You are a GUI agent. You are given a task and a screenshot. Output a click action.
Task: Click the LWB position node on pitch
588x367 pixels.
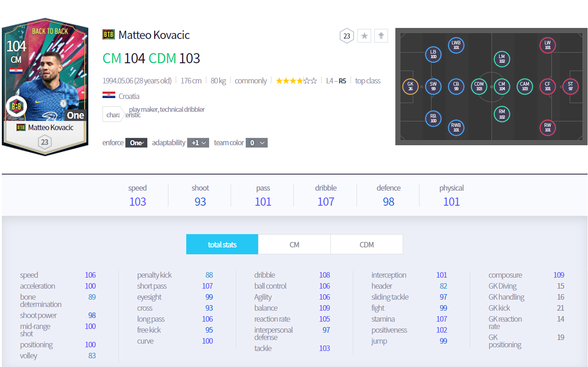click(456, 45)
